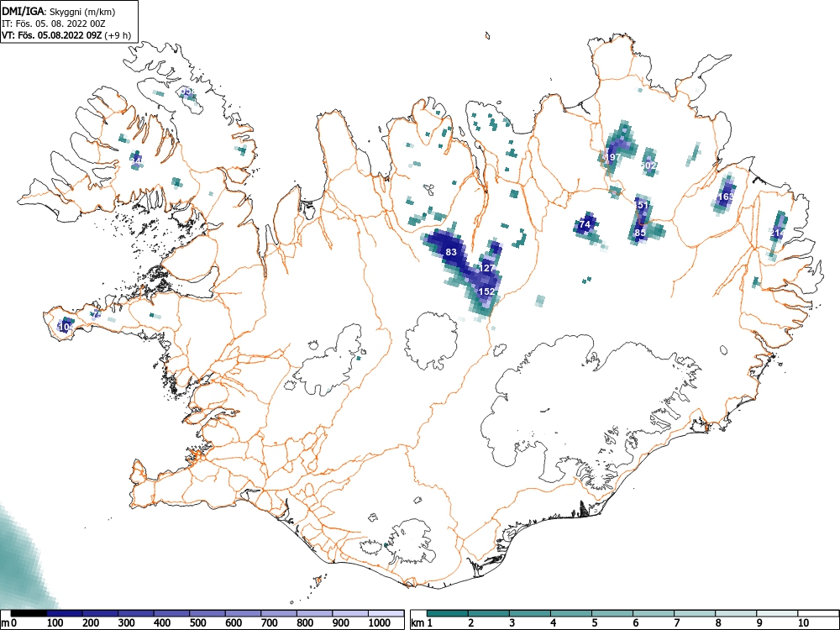840x630 pixels.
Task: Click the '6' label on the kilometre scale
Action: coord(635,623)
